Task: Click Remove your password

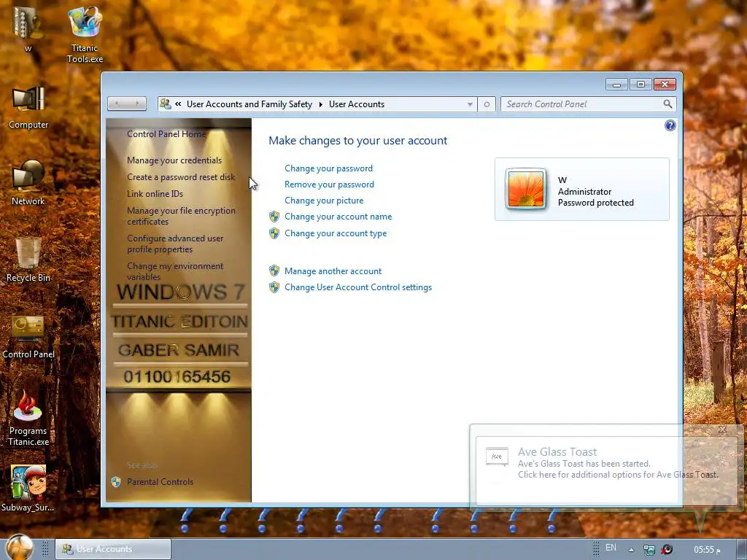Action: click(329, 184)
